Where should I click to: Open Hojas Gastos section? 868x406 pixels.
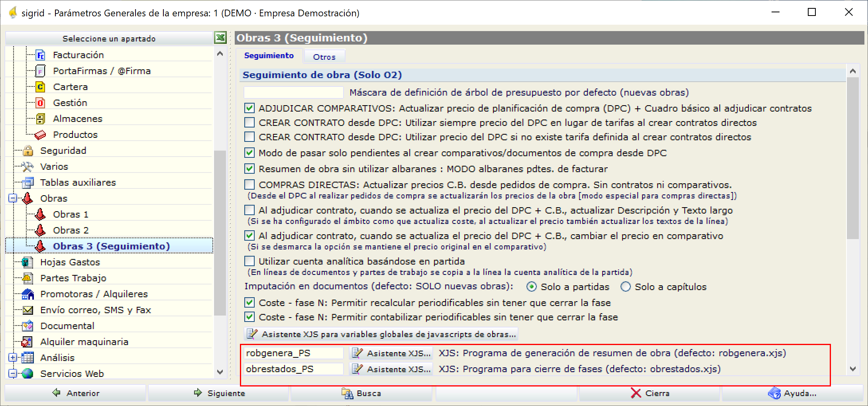[x=70, y=262]
